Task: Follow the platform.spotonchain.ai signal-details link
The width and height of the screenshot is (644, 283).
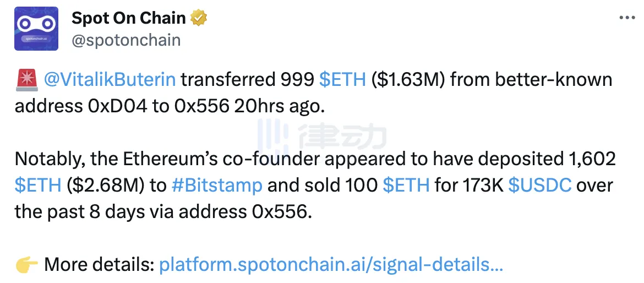Action: tap(331, 265)
